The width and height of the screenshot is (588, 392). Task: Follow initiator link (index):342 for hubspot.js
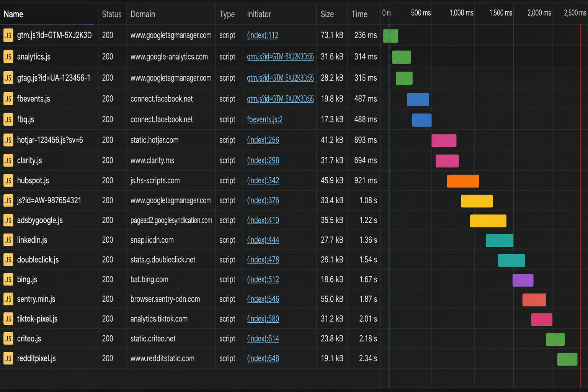(x=263, y=181)
